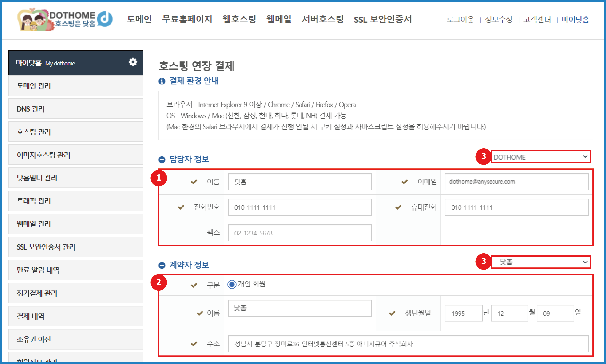The height and width of the screenshot is (364, 606).
Task: Collapse the 담당자 정보 section via the minus icon
Action: tap(162, 160)
